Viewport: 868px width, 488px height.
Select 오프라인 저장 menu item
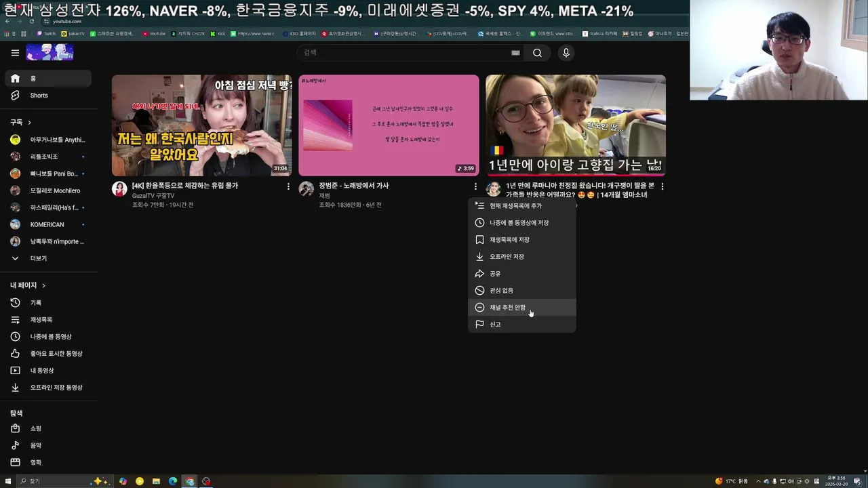click(x=522, y=257)
